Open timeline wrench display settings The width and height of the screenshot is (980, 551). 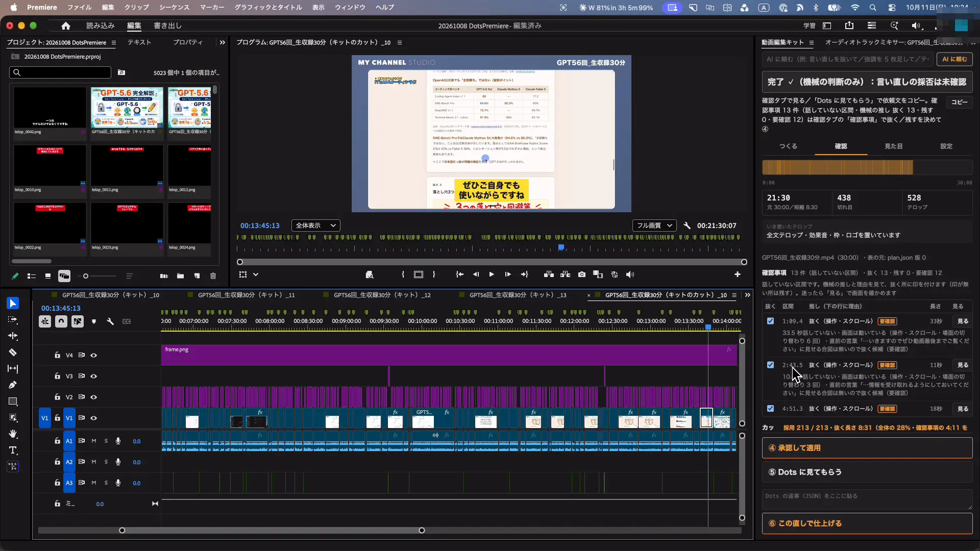110,321
